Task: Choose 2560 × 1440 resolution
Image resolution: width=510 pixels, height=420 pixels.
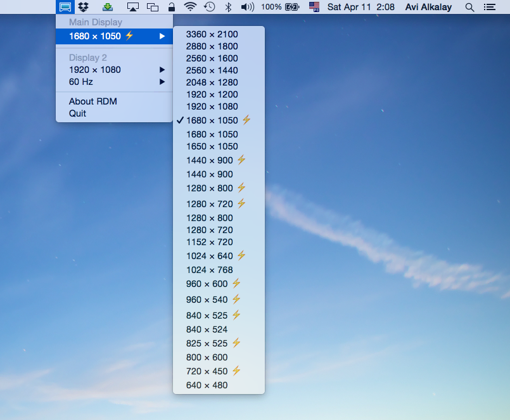Action: [x=212, y=70]
